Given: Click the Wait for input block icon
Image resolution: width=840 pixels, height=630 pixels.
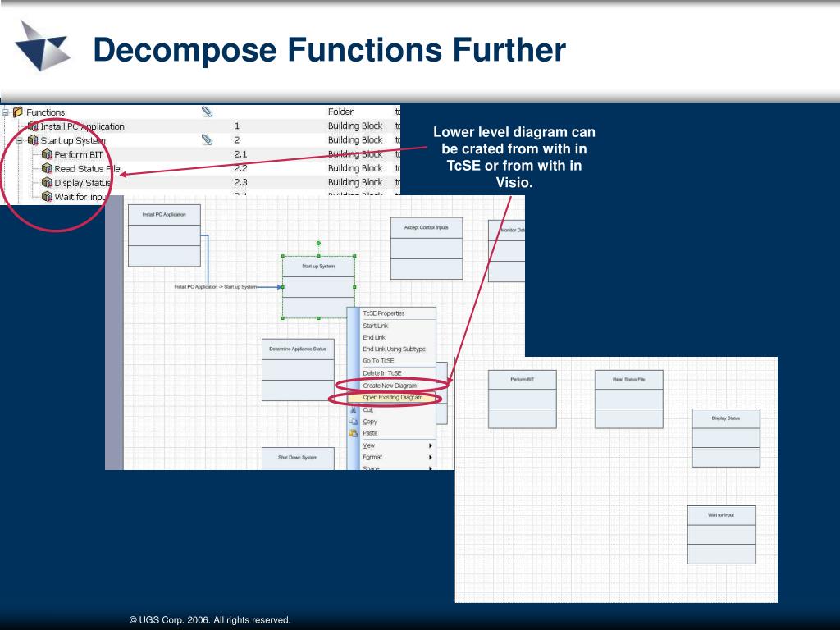Looking at the screenshot, I should [x=47, y=197].
